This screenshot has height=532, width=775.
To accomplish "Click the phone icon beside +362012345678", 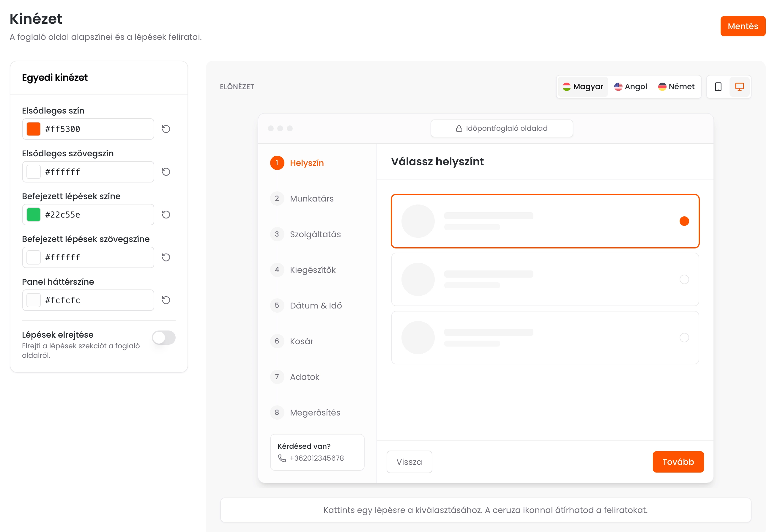I will click(x=282, y=458).
